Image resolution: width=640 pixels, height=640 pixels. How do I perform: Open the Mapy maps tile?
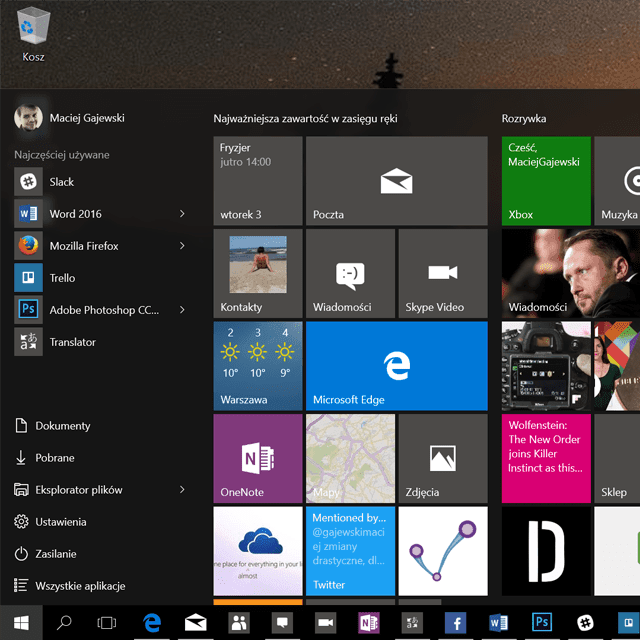[x=350, y=458]
